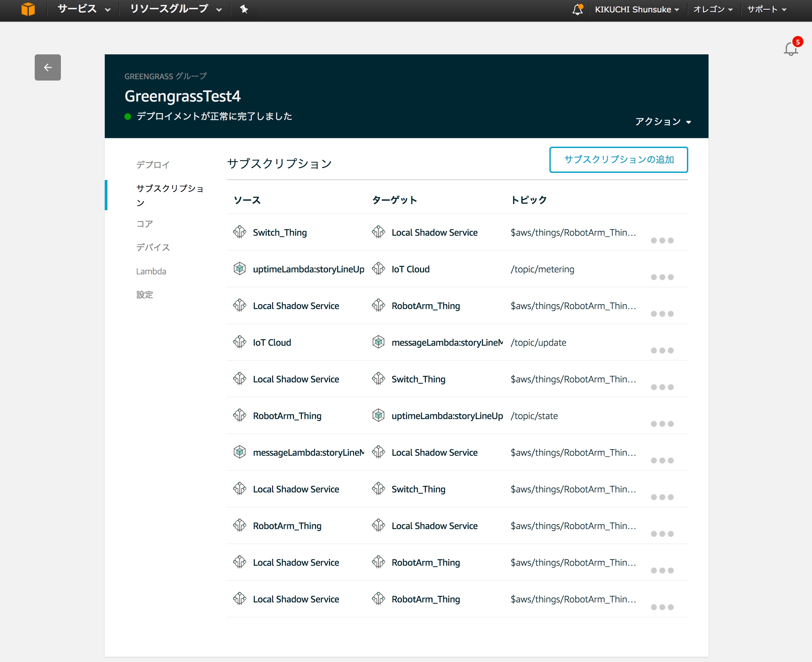The height and width of the screenshot is (662, 812).
Task: Click the サブスクリプションの追加 button
Action: (618, 160)
